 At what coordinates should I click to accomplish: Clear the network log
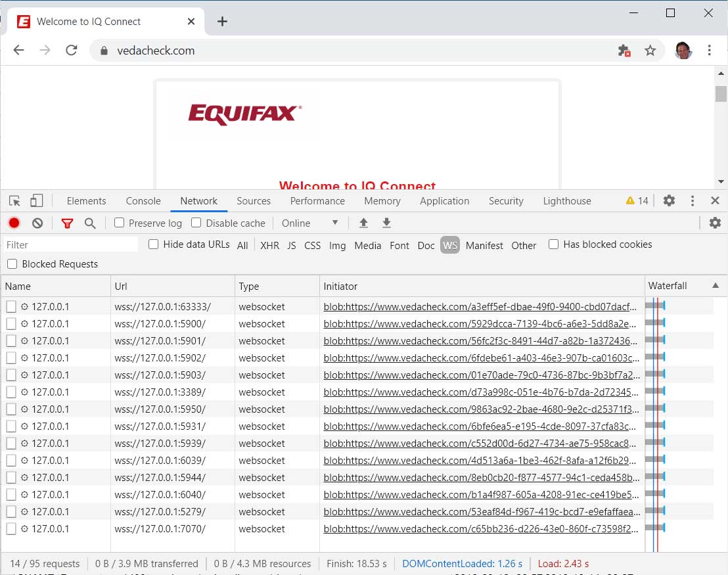tap(37, 223)
